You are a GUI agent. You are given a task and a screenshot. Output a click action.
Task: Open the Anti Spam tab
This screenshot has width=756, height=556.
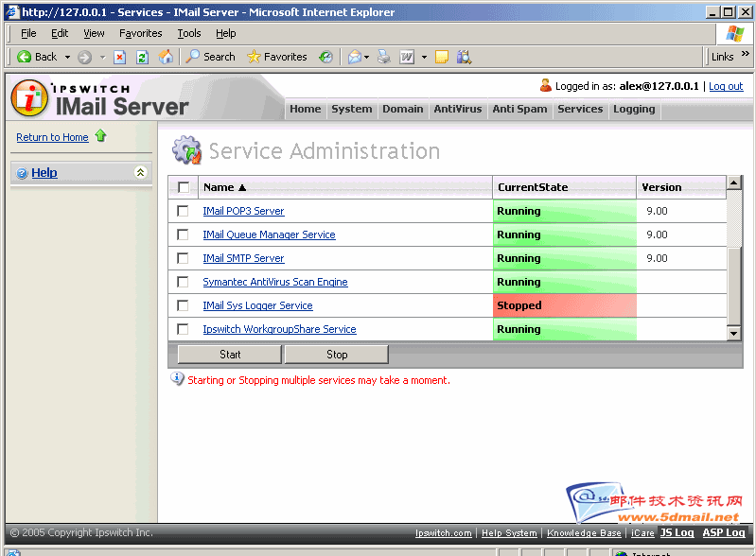[x=519, y=109]
